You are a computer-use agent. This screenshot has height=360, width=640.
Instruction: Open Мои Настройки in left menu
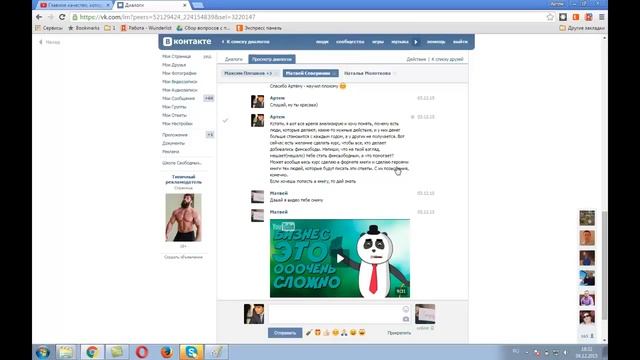point(177,124)
